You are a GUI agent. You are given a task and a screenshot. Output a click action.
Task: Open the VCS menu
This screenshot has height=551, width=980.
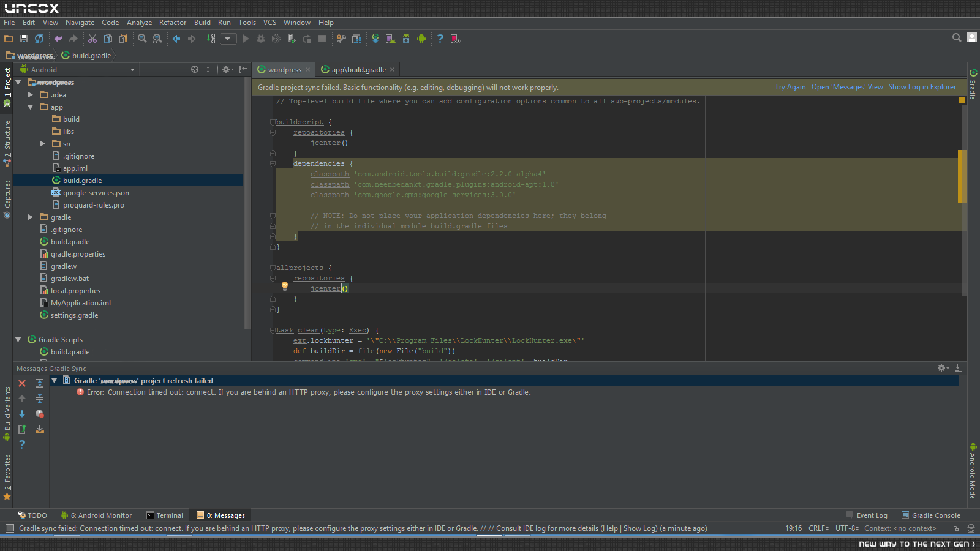pos(270,23)
